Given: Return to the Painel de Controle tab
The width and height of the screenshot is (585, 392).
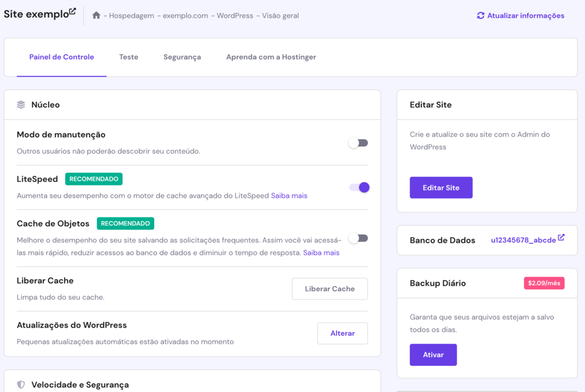Looking at the screenshot, I should (61, 57).
